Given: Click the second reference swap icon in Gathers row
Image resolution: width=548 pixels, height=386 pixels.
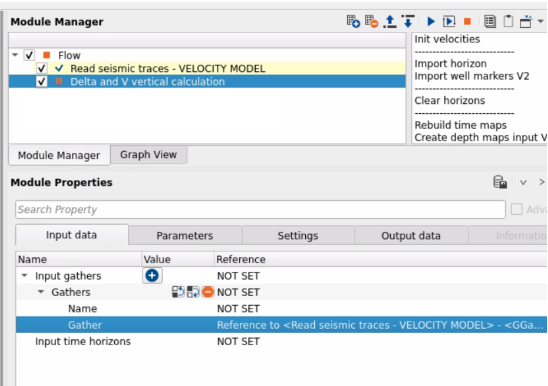Looking at the screenshot, I should click(193, 292).
